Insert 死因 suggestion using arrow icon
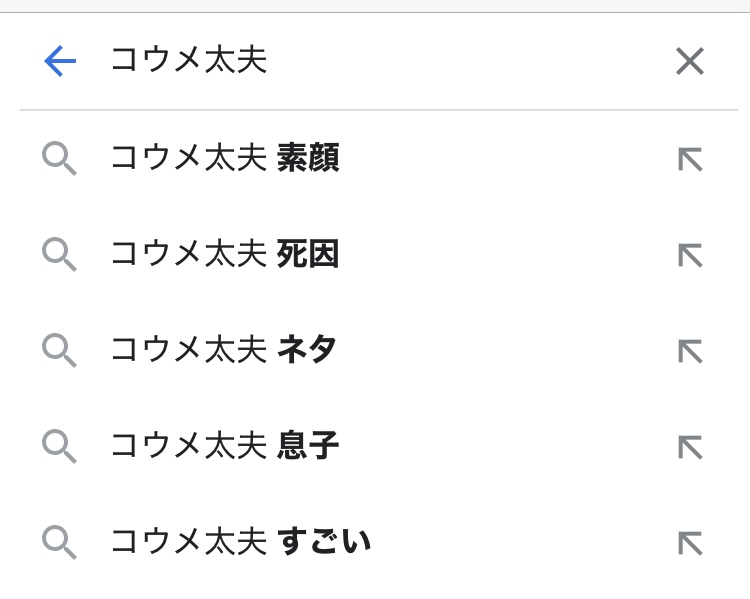Image resolution: width=750 pixels, height=599 pixels. (689, 255)
